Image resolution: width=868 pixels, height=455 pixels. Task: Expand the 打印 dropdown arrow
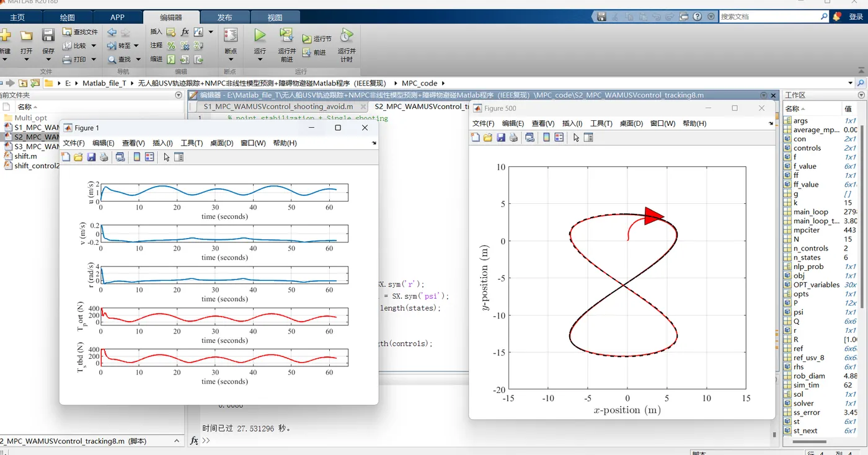94,60
